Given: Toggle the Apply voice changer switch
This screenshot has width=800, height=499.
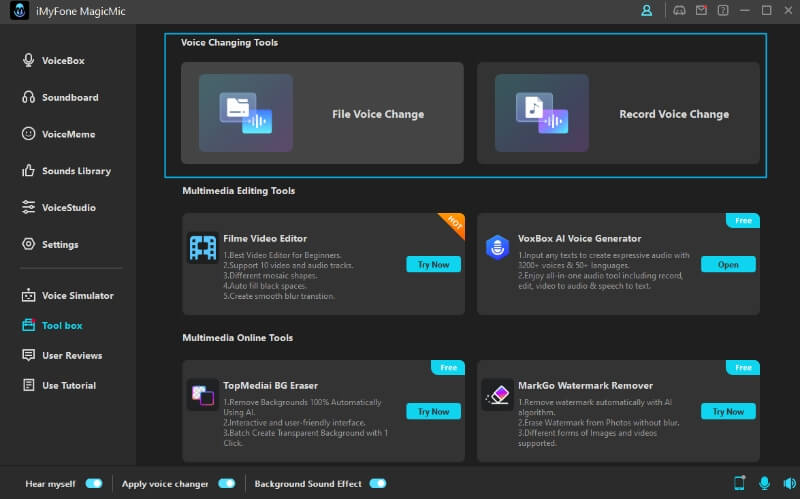Looking at the screenshot, I should [227, 483].
